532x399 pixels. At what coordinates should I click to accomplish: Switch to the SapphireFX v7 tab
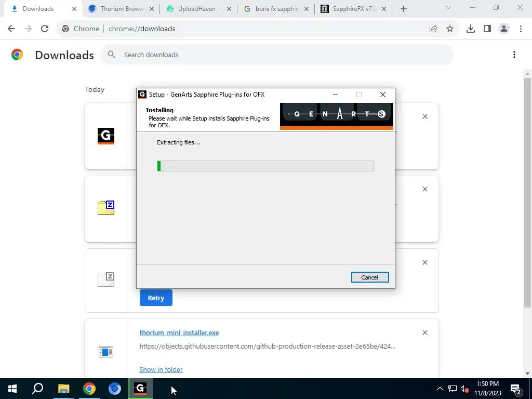[353, 9]
